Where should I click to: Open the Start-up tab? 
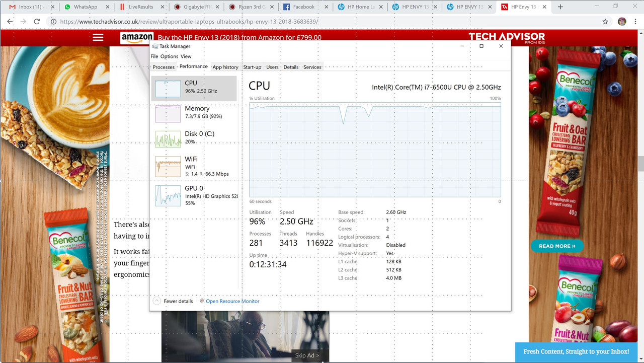tap(252, 67)
